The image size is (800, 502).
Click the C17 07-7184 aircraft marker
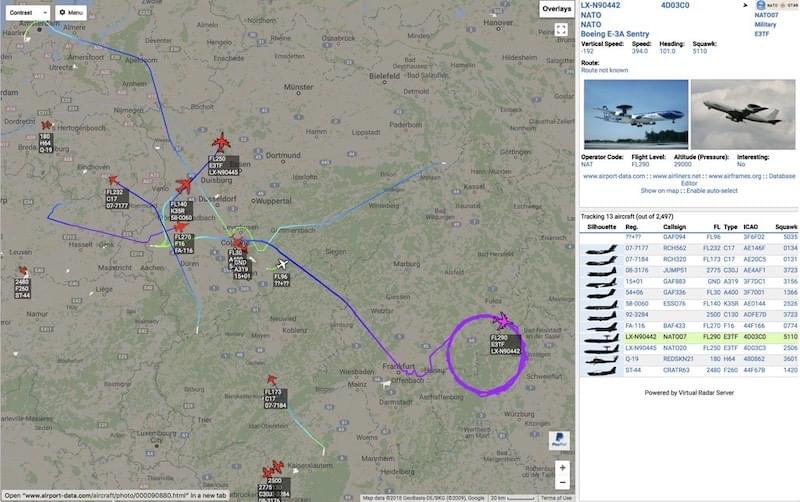point(272,380)
